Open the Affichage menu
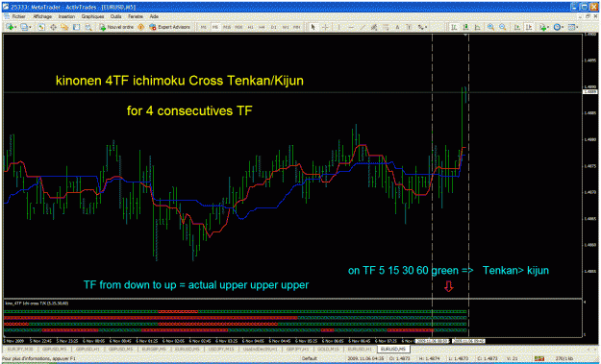 [x=42, y=17]
